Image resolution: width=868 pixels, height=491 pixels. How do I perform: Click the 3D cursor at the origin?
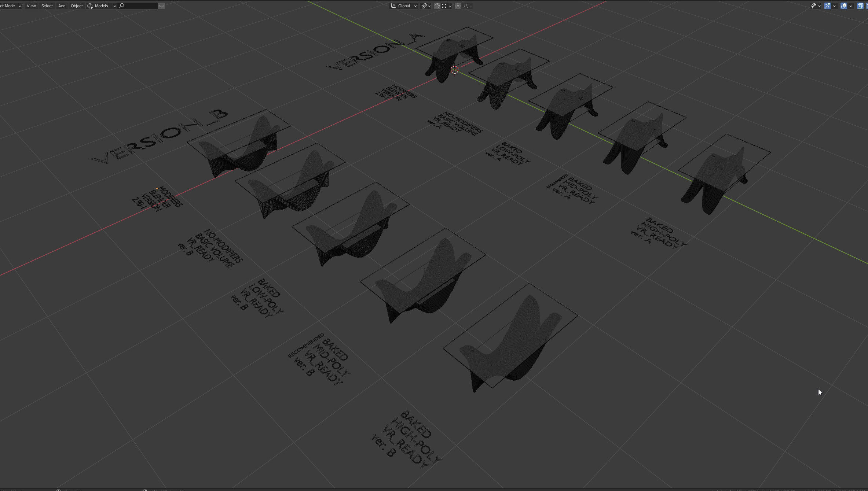(x=454, y=70)
